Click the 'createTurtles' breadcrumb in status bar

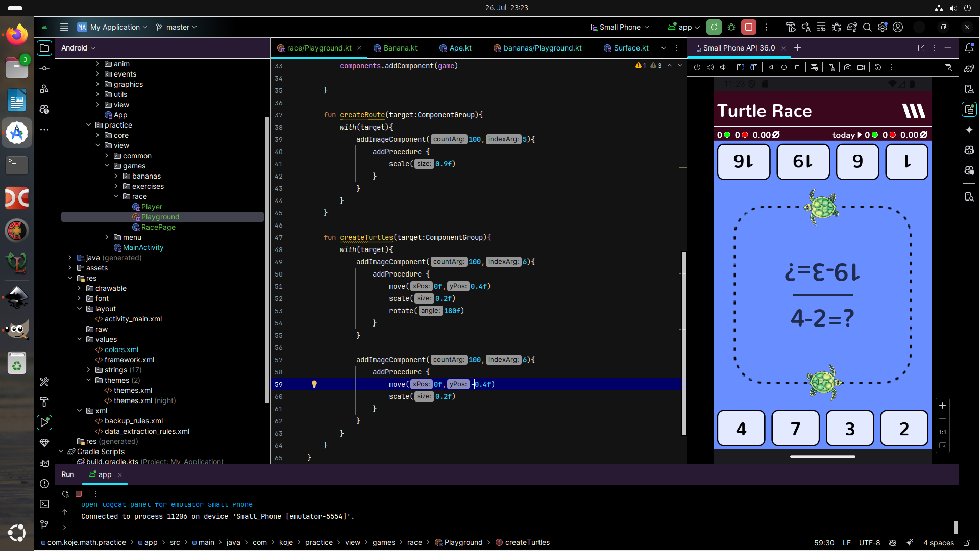pyautogui.click(x=527, y=542)
